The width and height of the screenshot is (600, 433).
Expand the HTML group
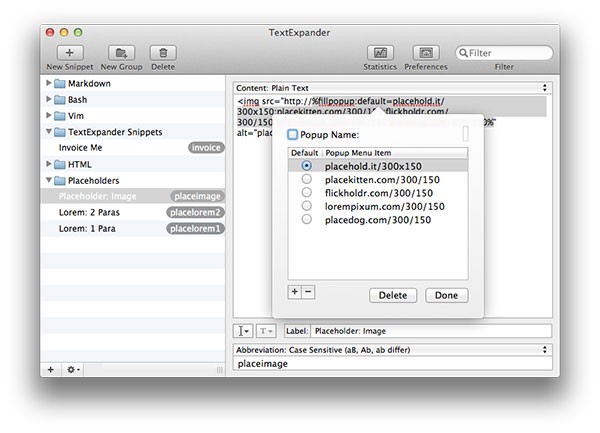(x=49, y=164)
